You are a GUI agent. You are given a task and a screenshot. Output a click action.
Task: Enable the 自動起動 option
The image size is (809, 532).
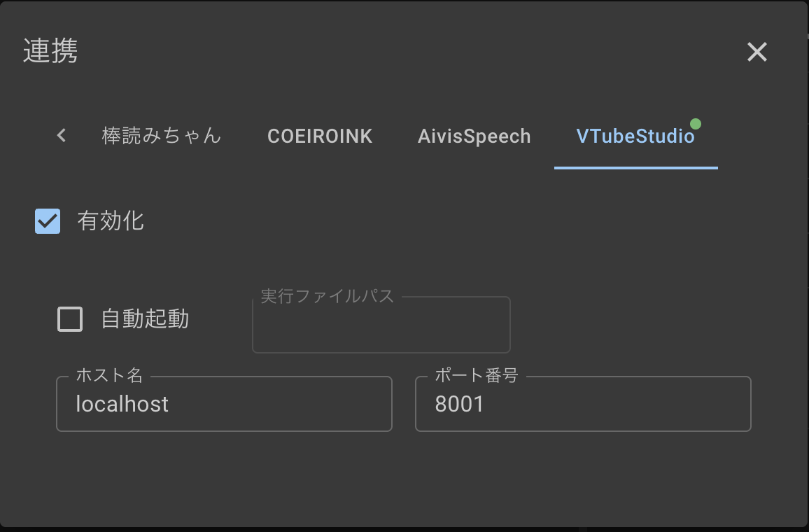click(69, 319)
